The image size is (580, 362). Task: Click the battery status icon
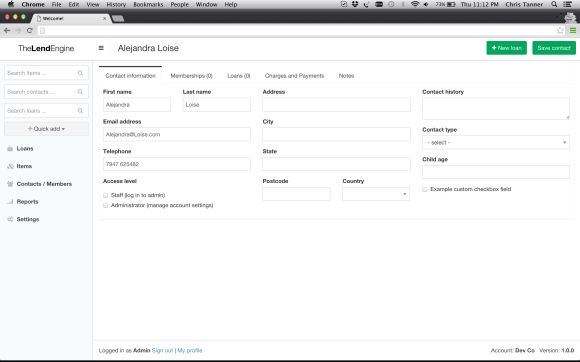tap(451, 4)
